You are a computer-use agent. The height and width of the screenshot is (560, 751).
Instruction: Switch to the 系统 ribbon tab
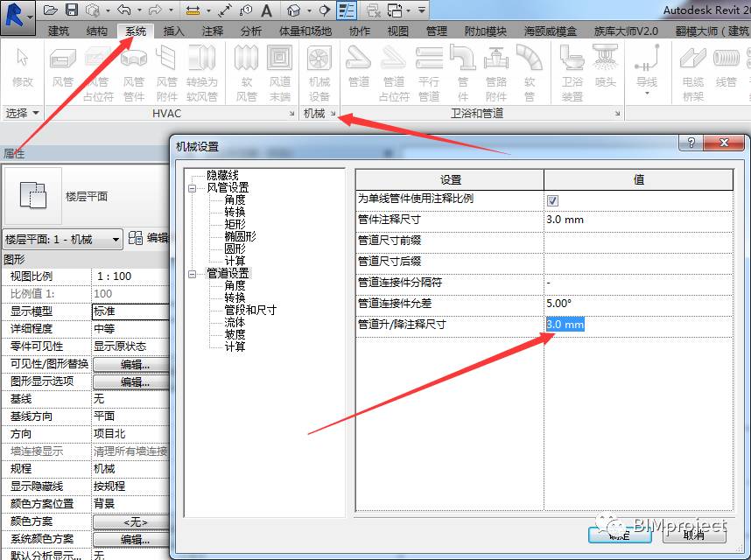[x=136, y=31]
